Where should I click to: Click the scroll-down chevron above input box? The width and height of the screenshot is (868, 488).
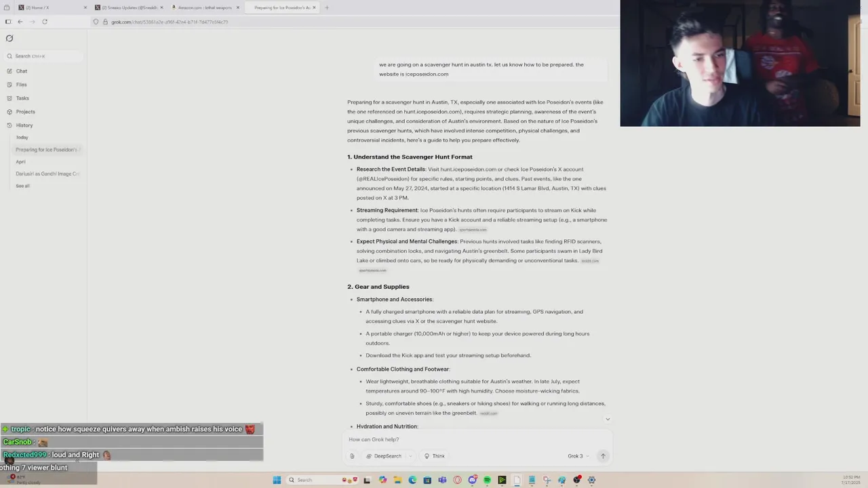pos(608,419)
